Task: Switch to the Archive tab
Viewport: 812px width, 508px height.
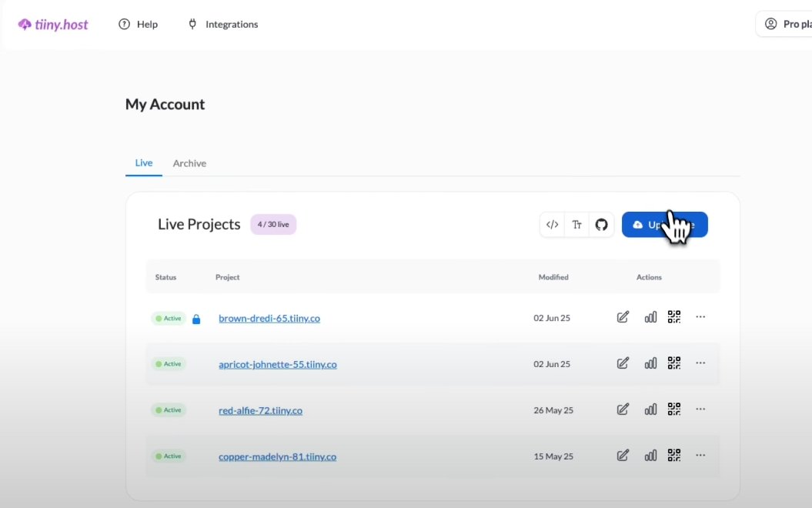Action: 189,163
